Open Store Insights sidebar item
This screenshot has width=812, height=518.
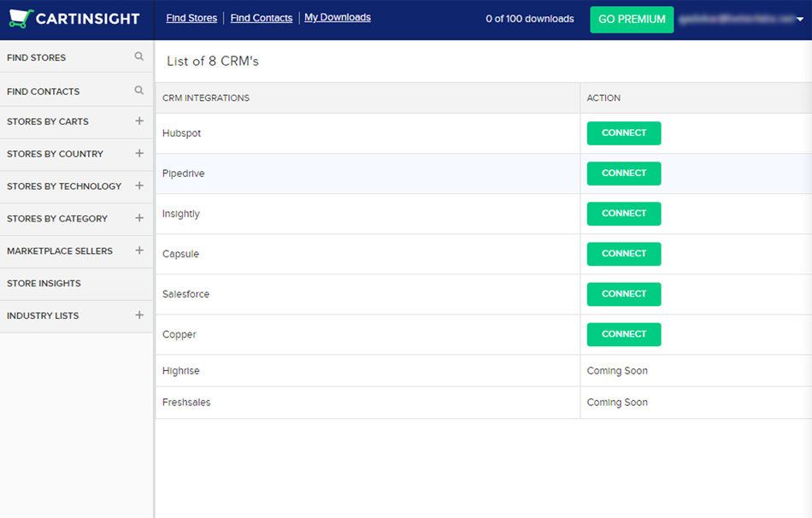(x=77, y=283)
